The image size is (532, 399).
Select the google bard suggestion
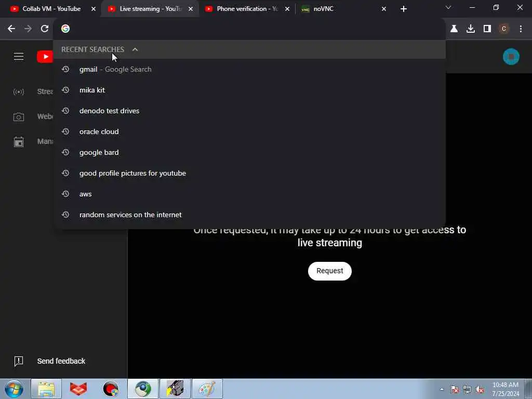click(249, 152)
